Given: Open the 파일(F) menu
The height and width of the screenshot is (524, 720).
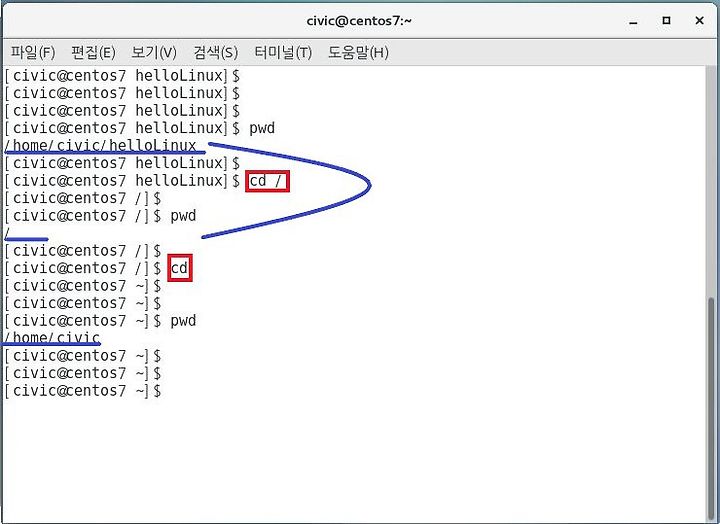Looking at the screenshot, I should coord(33,52).
